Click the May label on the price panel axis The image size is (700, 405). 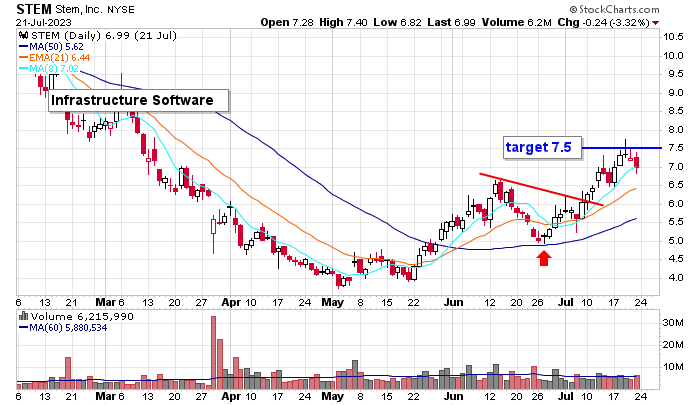[333, 302]
